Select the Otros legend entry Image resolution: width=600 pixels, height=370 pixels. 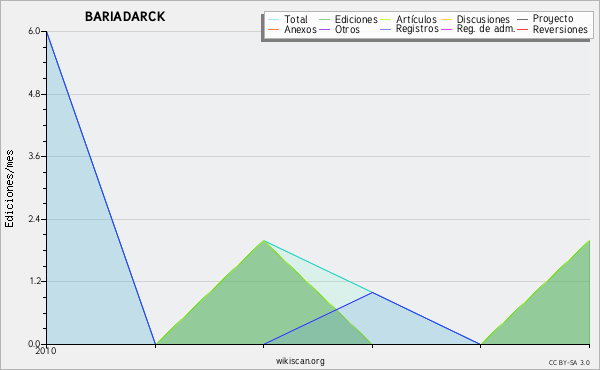(x=347, y=29)
